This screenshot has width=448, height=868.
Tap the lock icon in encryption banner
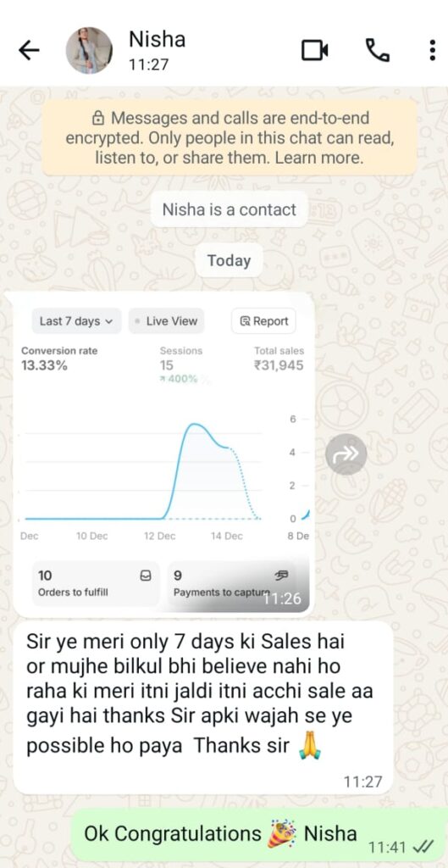click(x=98, y=118)
